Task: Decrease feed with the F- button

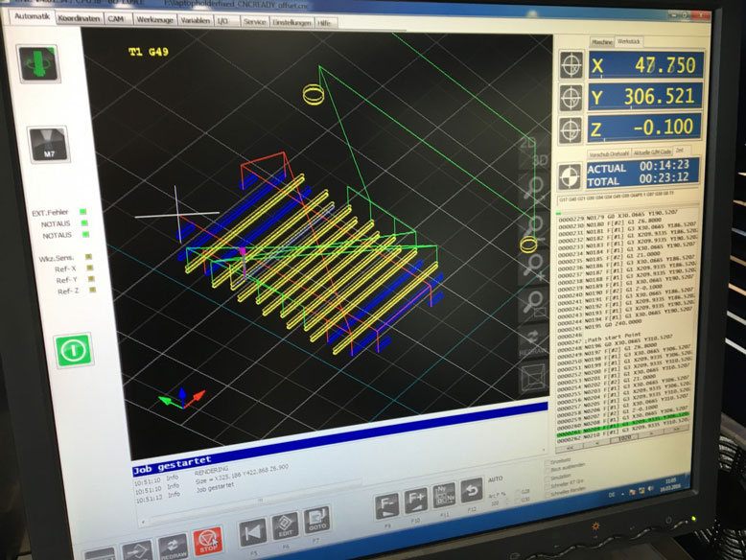Action: [386, 505]
